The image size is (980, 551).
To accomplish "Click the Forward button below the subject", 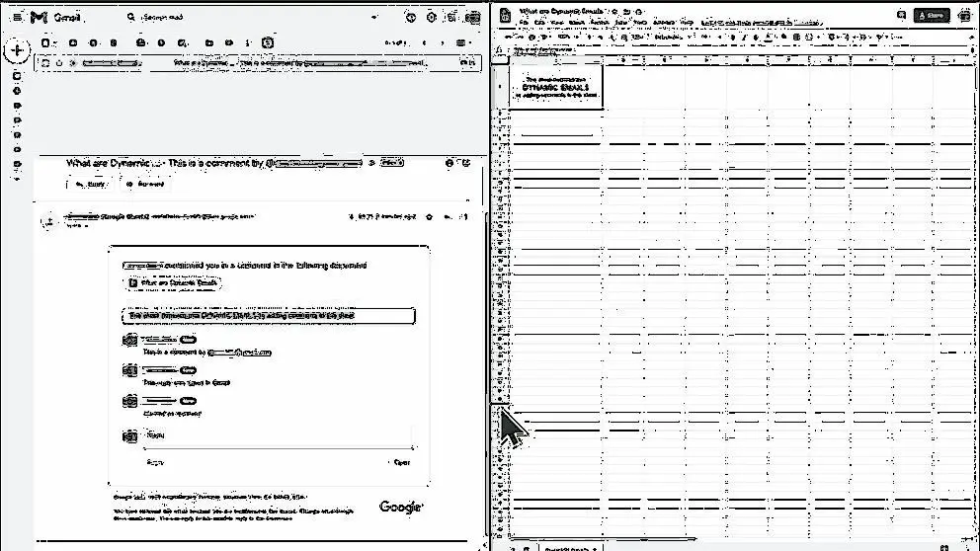I will (144, 184).
